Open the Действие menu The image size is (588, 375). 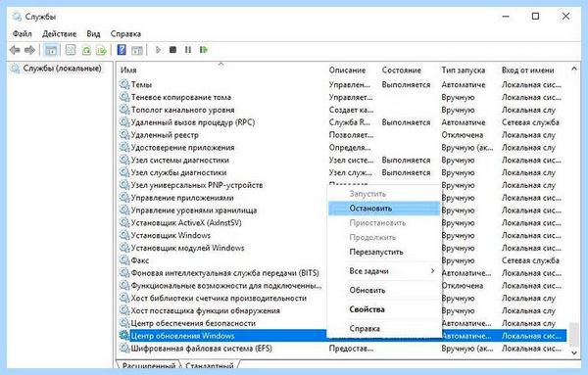[59, 33]
